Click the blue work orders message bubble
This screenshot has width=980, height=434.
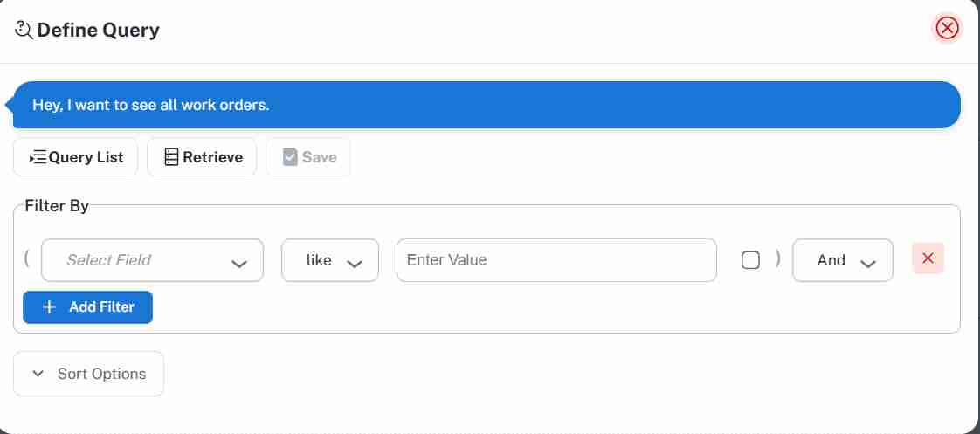tap(486, 105)
